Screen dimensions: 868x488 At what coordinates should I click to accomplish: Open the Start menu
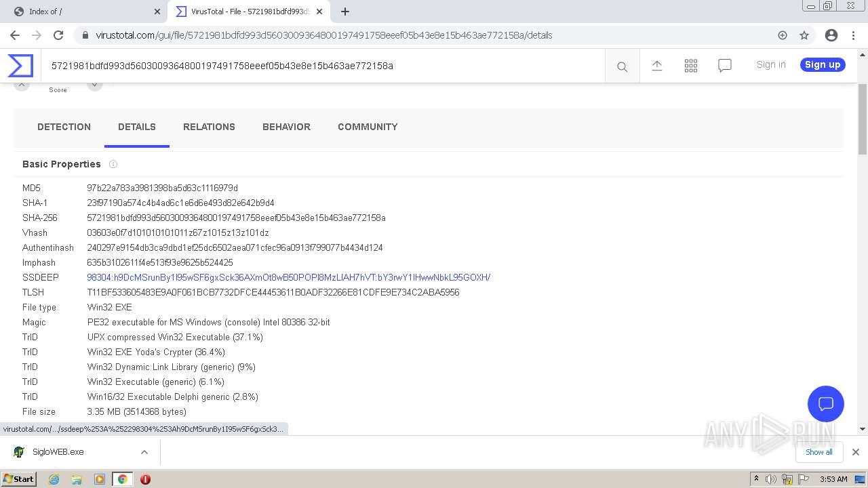[19, 479]
